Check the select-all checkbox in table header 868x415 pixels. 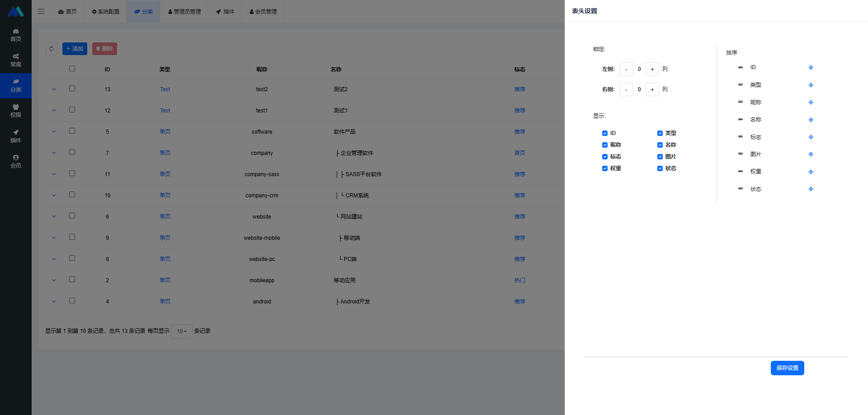coord(72,69)
